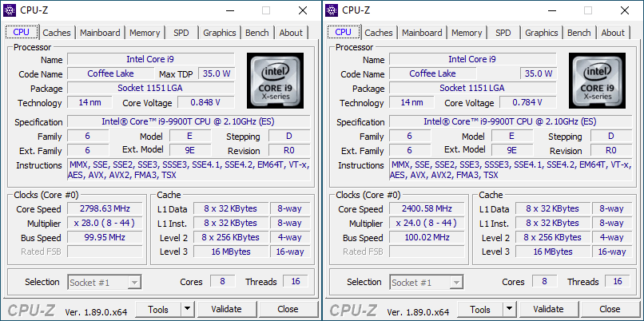Click the Close button at bottom of right window

coord(610,309)
